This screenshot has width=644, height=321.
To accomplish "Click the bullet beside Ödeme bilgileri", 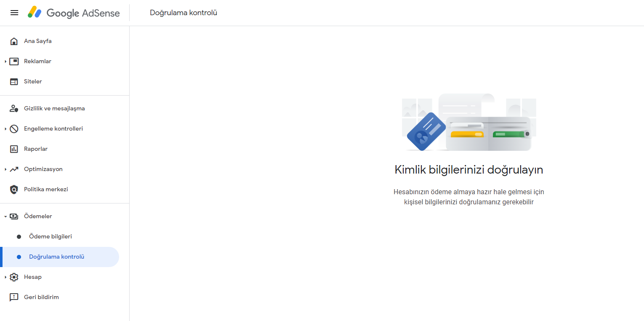I will 19,237.
